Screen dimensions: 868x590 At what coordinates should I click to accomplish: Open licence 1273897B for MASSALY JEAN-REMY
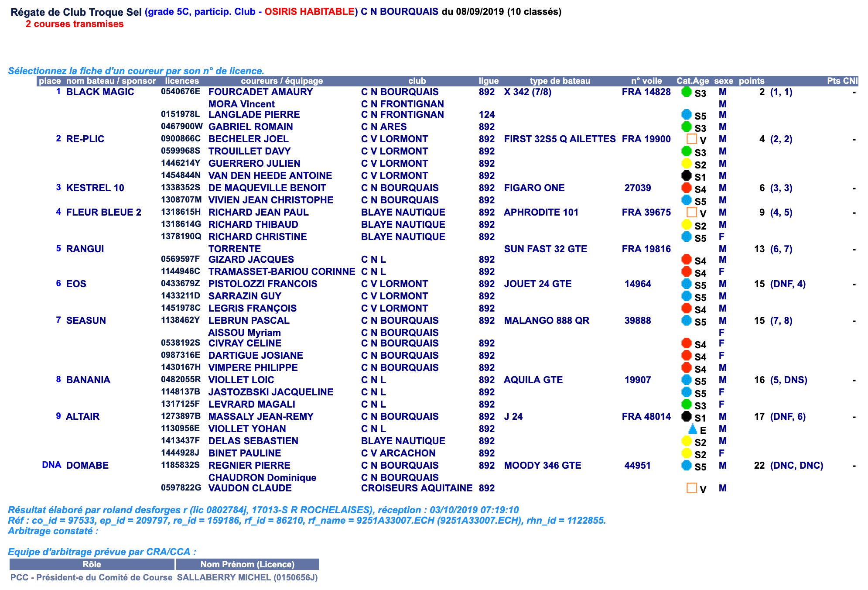pyautogui.click(x=181, y=416)
